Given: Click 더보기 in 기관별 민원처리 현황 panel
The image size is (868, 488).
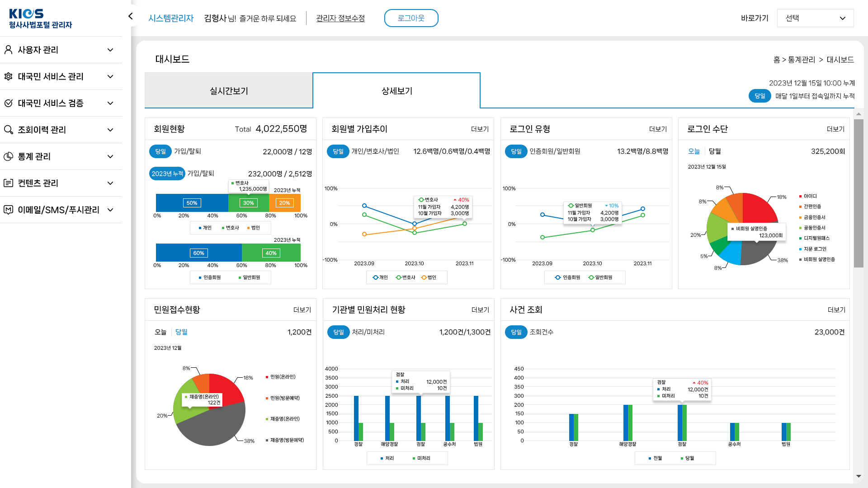Looking at the screenshot, I should (480, 310).
